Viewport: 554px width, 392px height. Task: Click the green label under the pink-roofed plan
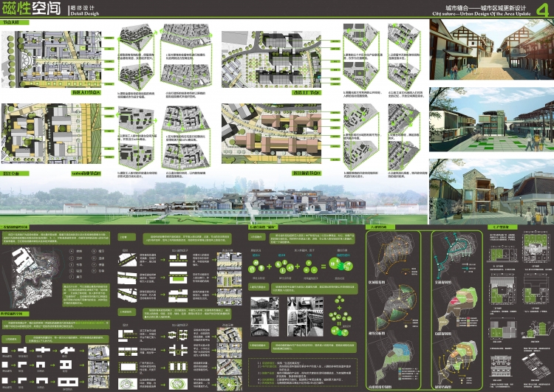point(307,173)
